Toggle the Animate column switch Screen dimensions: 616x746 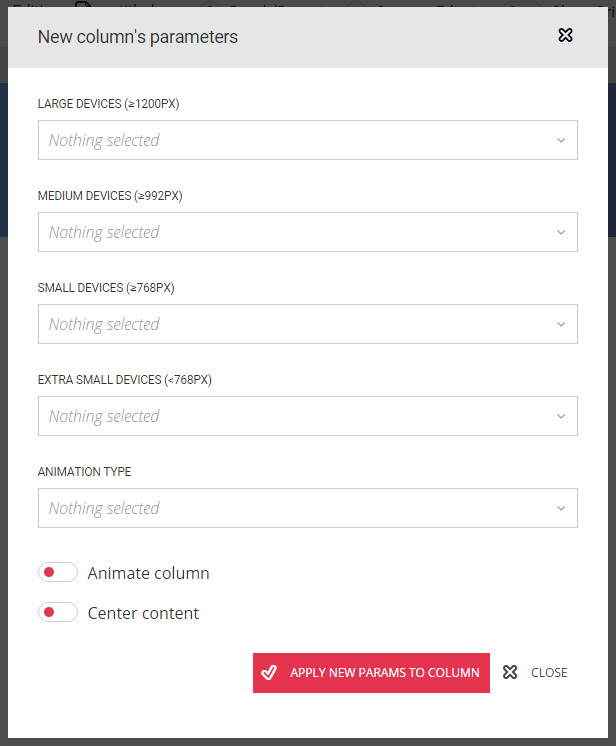coord(57,573)
